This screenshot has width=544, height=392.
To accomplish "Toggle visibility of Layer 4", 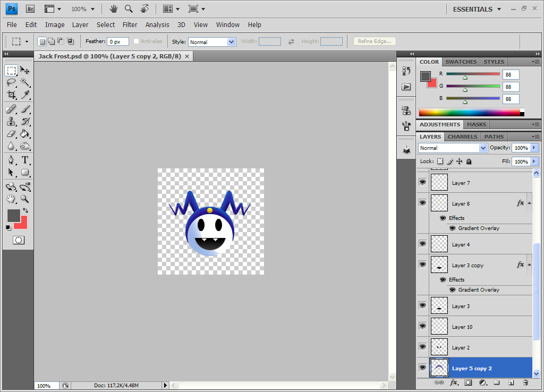I will point(422,244).
